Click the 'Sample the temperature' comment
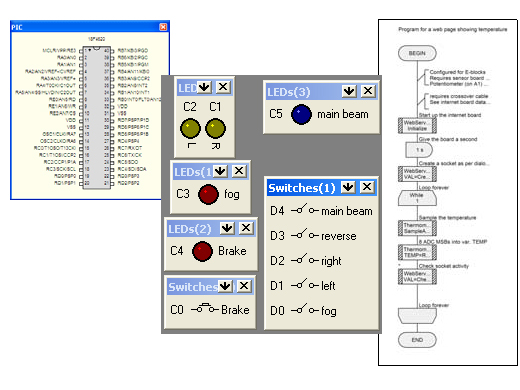The image size is (520, 390). (x=447, y=218)
